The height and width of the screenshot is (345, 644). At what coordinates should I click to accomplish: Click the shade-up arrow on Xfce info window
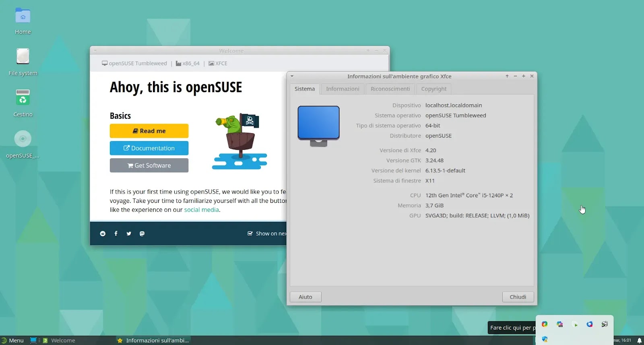pyautogui.click(x=507, y=76)
